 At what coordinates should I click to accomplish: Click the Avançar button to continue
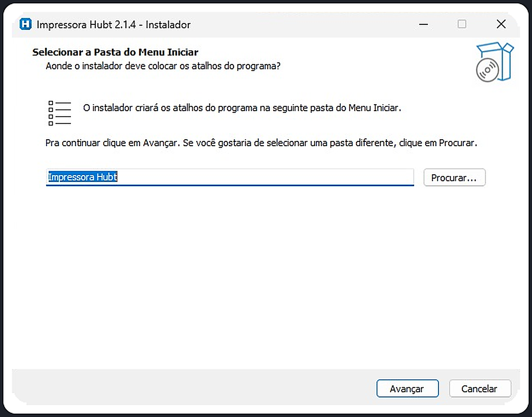coord(407,388)
